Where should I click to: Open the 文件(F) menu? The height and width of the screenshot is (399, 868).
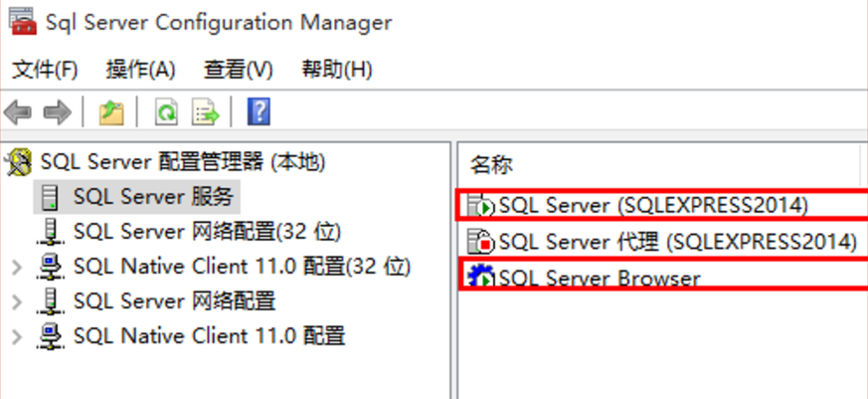[x=45, y=71]
